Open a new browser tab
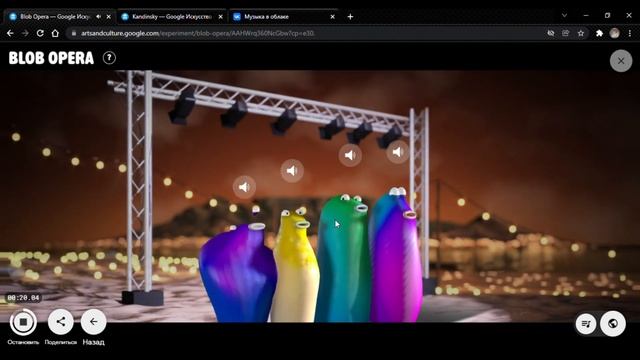Viewport: 640px width, 360px height. point(350,17)
